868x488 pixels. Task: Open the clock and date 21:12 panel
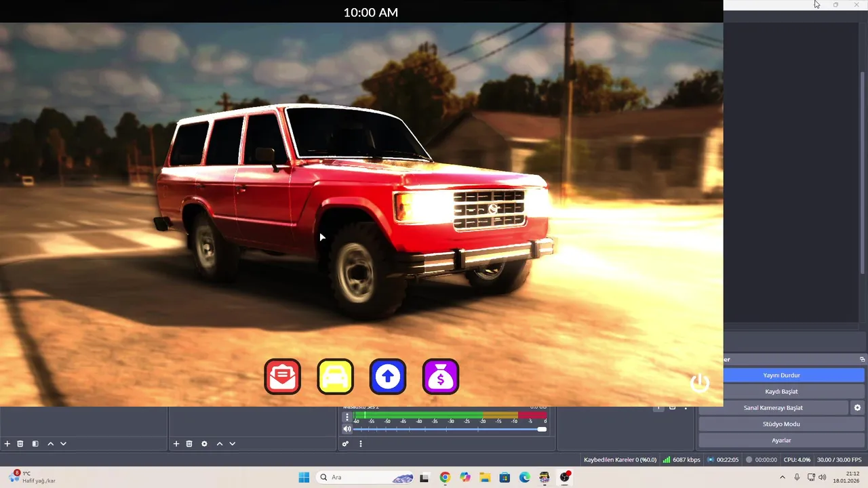tap(846, 477)
